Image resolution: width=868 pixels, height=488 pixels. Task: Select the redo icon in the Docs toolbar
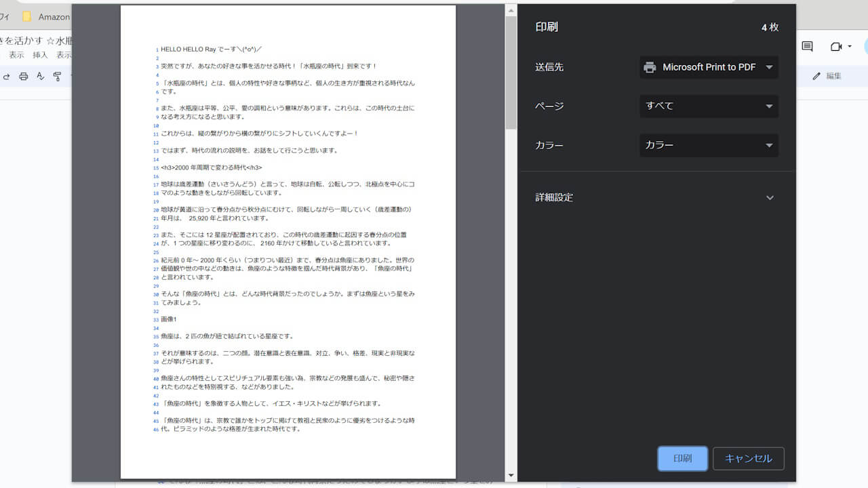pyautogui.click(x=7, y=77)
